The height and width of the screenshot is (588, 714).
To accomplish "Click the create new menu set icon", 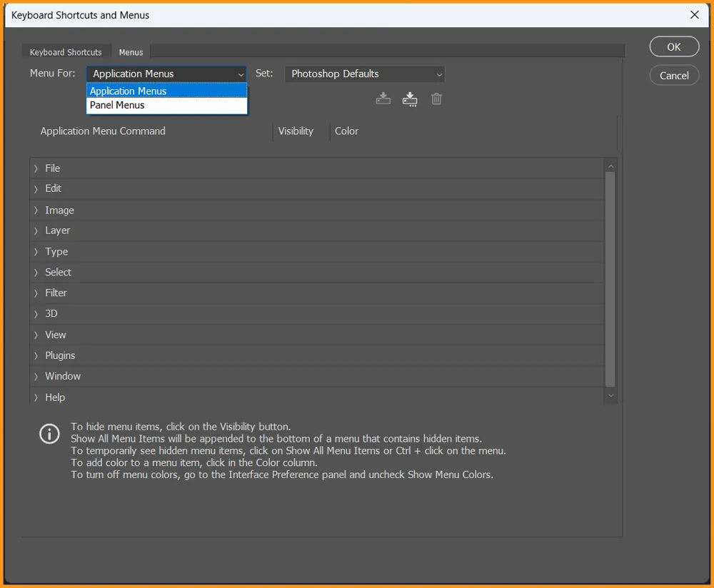I will pyautogui.click(x=410, y=99).
